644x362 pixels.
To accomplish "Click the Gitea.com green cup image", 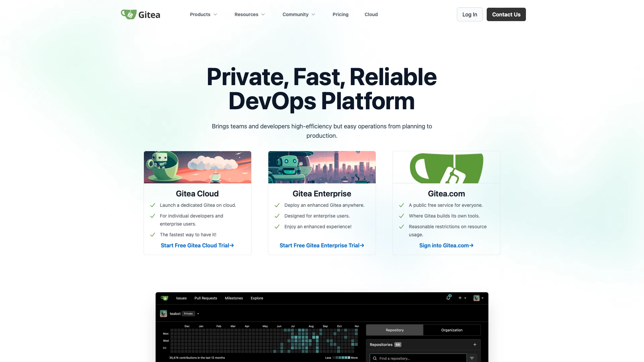I will (446, 167).
